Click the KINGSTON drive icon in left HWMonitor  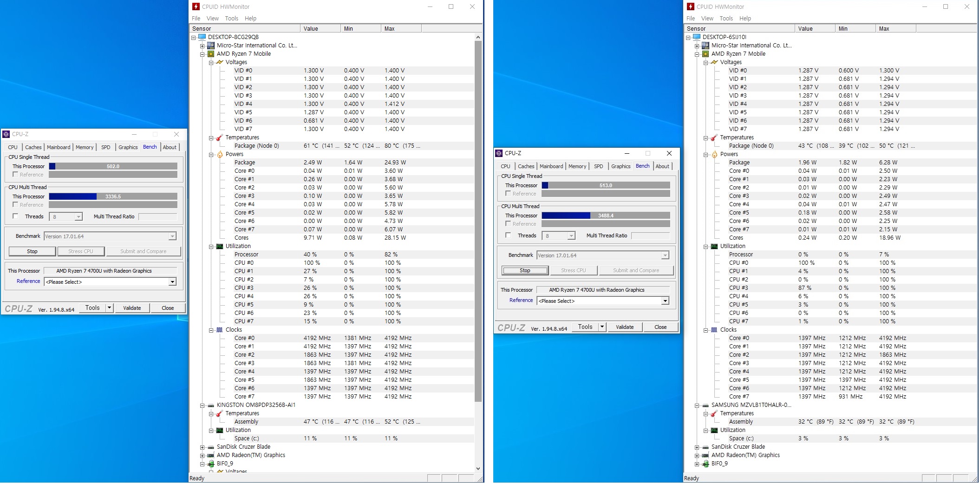[211, 405]
